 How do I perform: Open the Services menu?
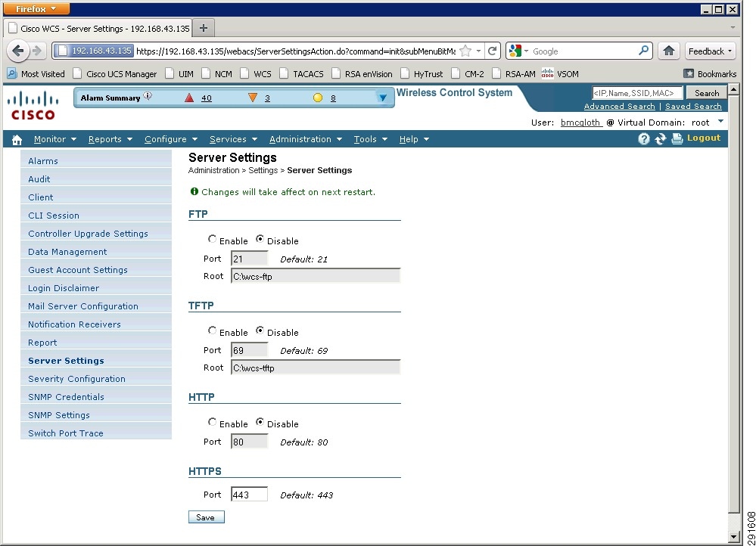(233, 139)
